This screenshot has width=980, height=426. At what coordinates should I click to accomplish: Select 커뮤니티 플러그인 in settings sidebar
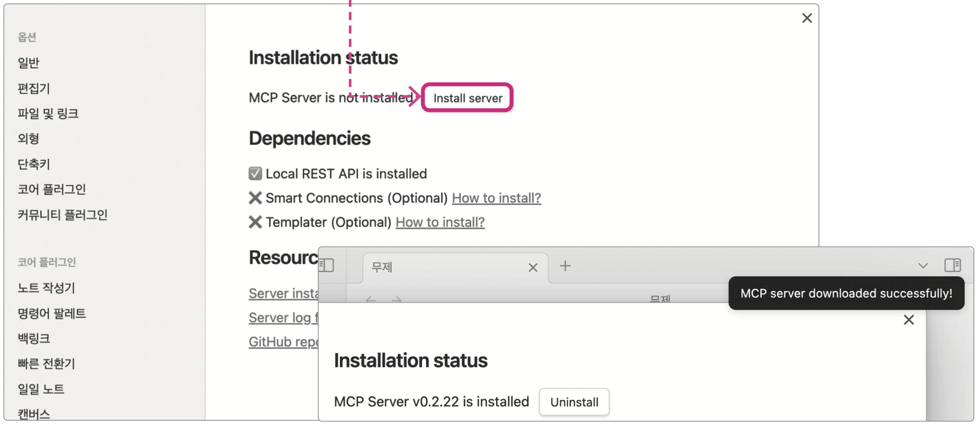pos(62,215)
